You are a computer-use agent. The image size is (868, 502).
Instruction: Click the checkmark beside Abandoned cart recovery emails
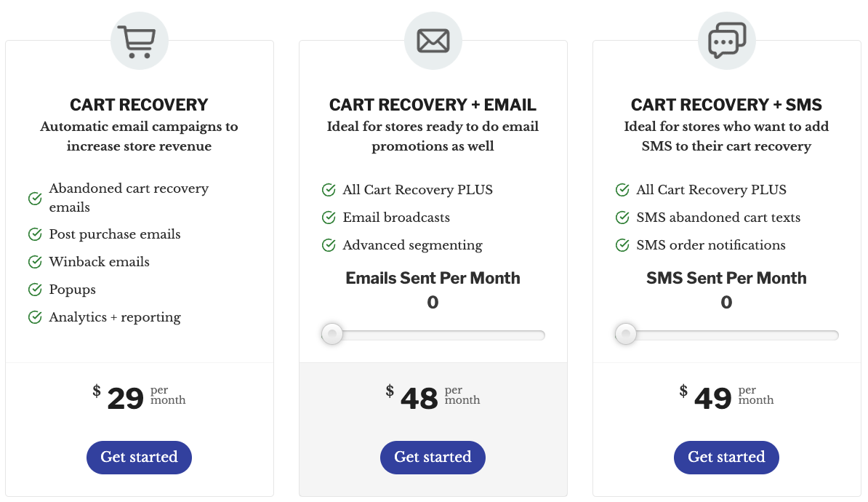pos(33,197)
